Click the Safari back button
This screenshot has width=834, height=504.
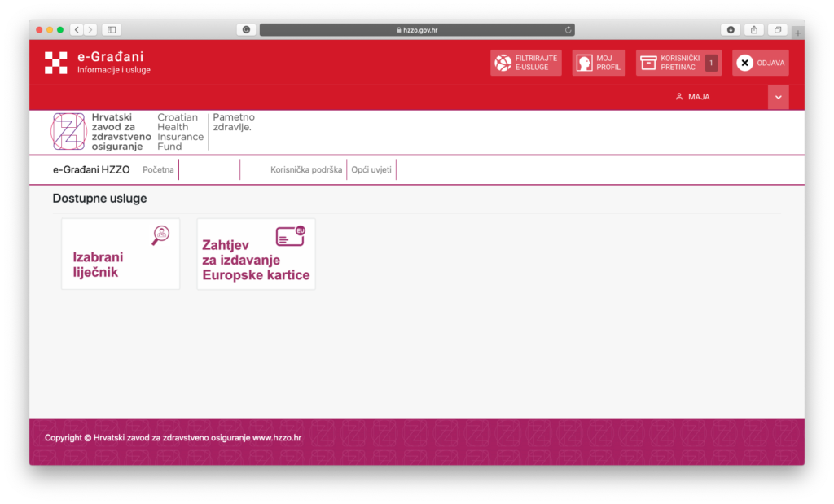click(77, 30)
